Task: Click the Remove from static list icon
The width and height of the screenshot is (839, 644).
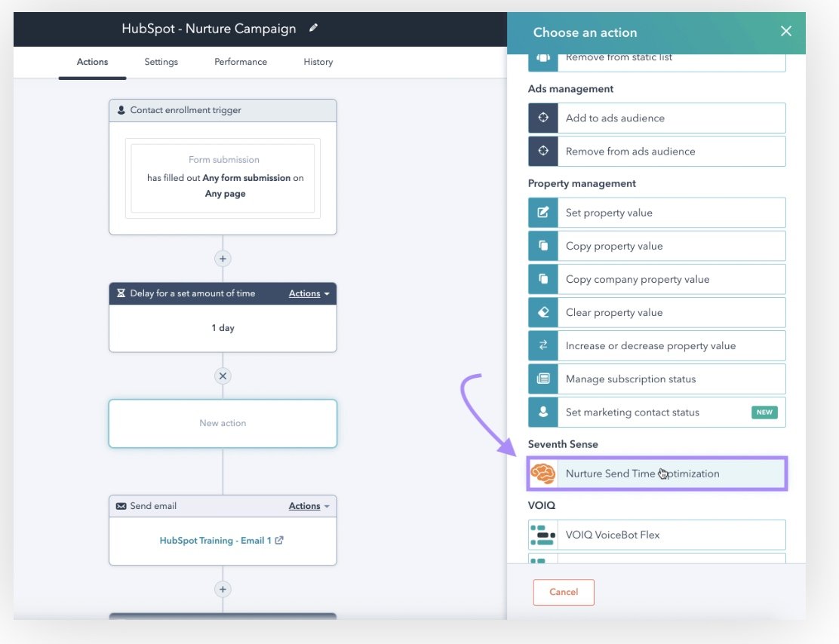Action: 543,62
